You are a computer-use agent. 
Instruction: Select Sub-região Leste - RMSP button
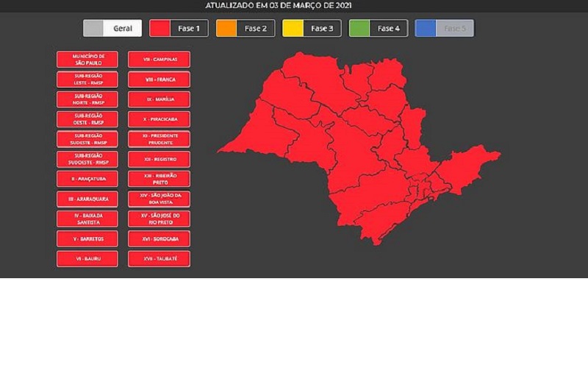coord(87,79)
